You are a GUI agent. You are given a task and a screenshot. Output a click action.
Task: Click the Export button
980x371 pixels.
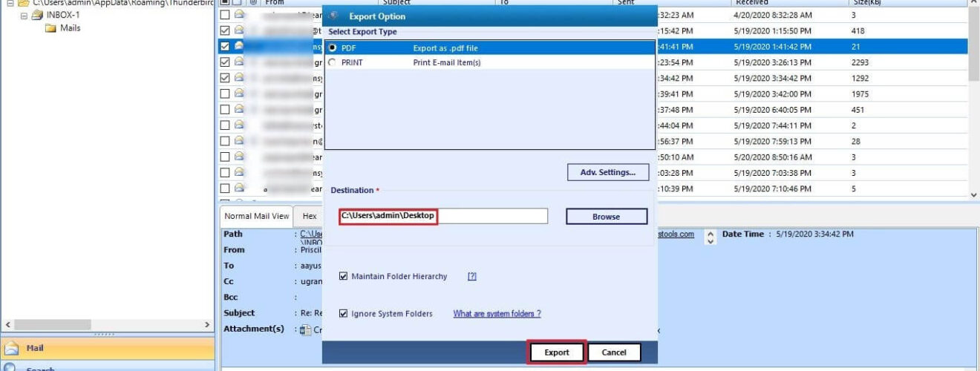click(557, 352)
